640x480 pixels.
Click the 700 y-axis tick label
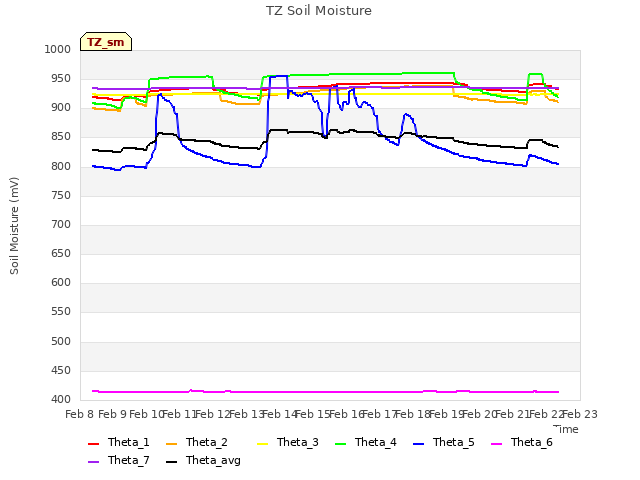pos(61,224)
